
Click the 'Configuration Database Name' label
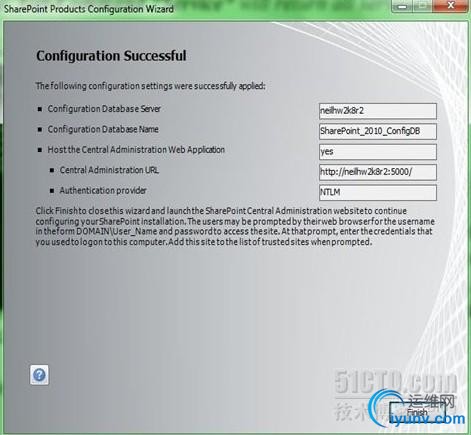coord(103,129)
